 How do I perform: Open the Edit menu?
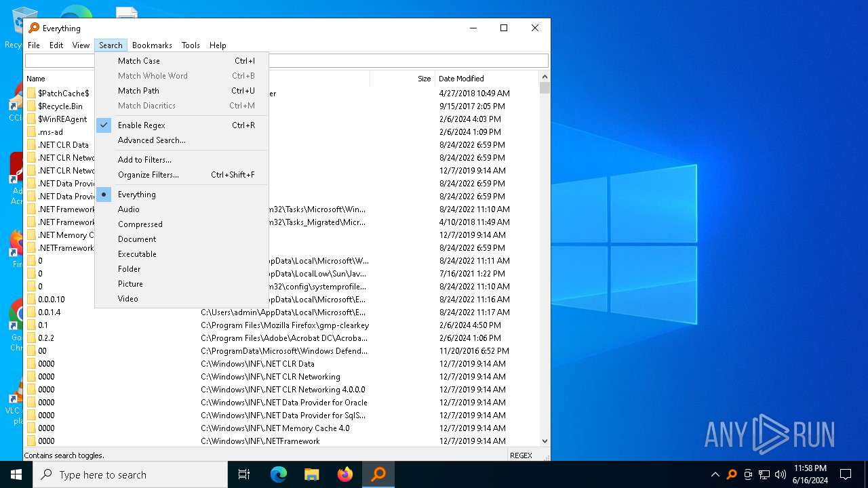[x=56, y=45]
